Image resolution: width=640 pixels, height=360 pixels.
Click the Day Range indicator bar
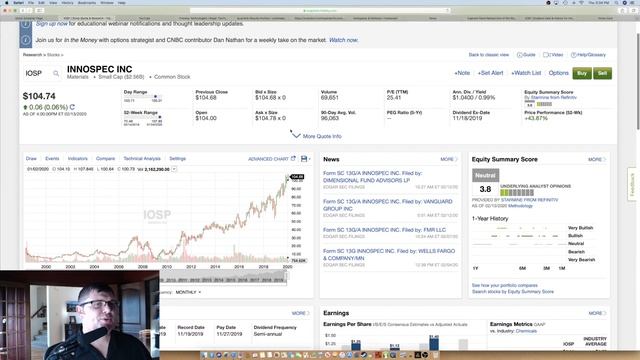(x=143, y=97)
